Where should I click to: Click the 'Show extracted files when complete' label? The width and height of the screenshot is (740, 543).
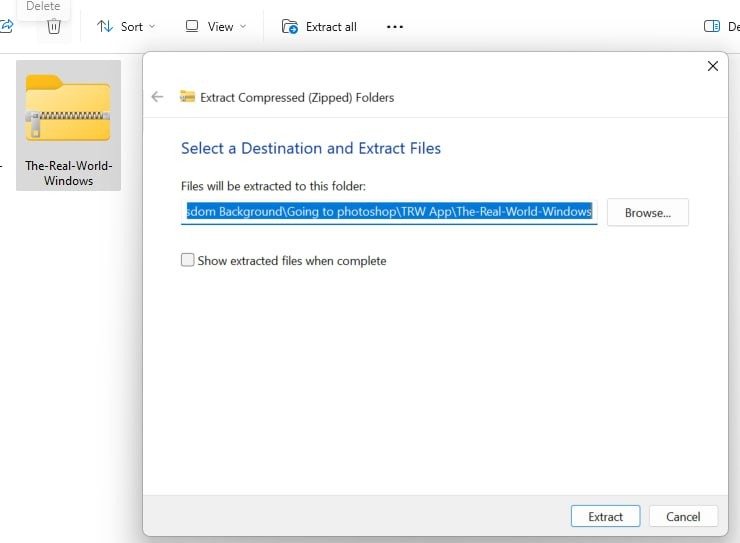click(291, 260)
